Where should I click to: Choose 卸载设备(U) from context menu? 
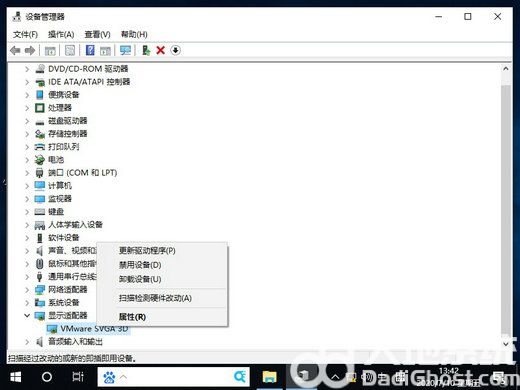162,279
